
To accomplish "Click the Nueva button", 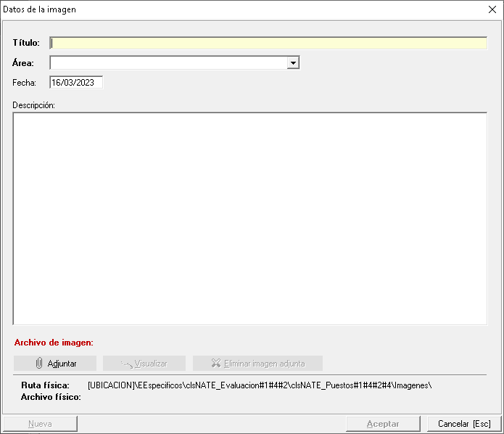I will pos(40,424).
